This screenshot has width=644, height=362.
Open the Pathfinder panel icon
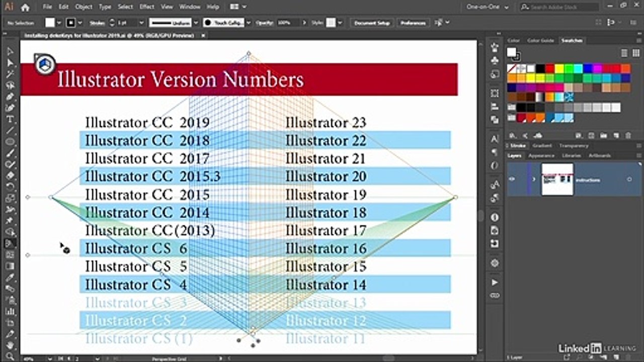[495, 120]
